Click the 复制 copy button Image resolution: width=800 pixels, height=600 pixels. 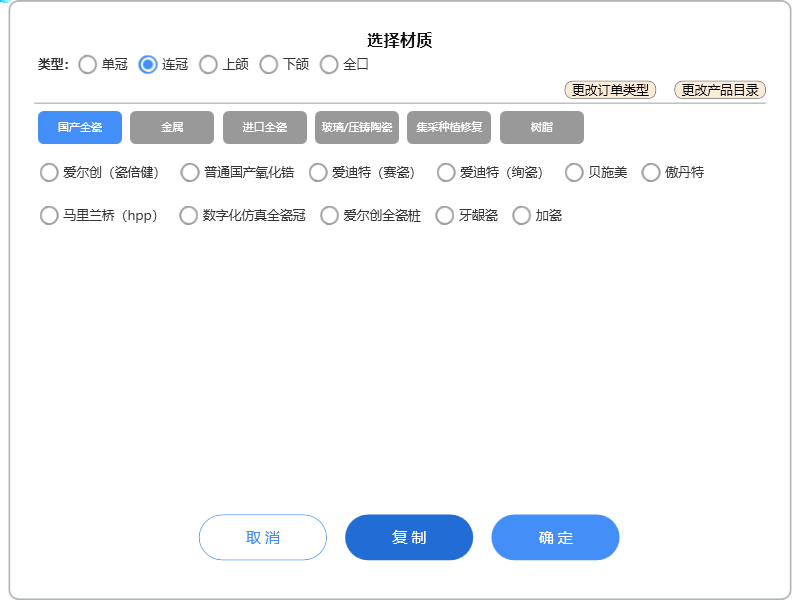click(x=409, y=538)
